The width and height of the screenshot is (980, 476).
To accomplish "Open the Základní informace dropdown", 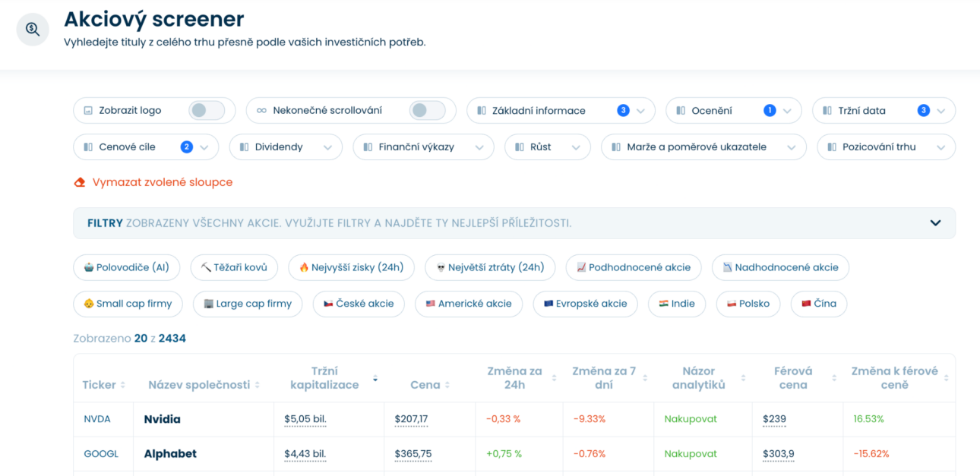I will coord(561,110).
